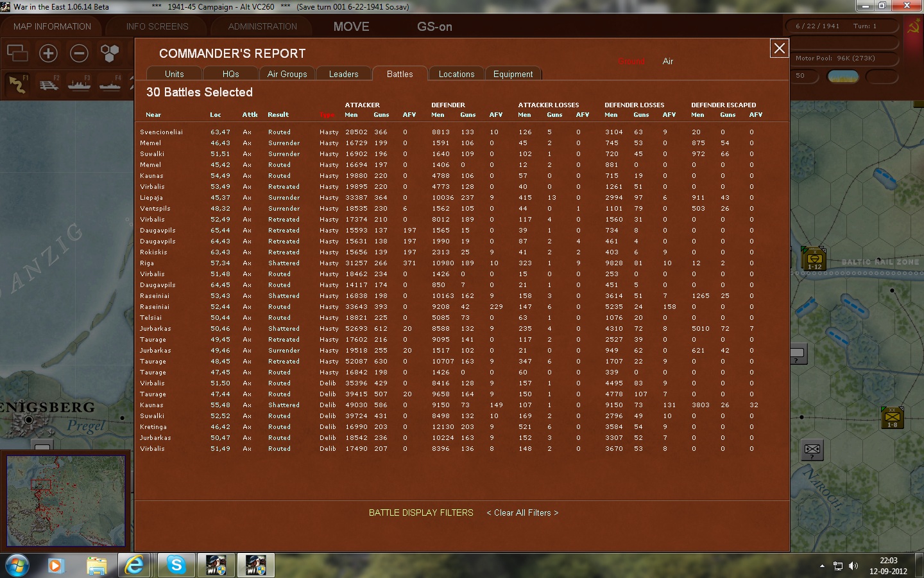This screenshot has width=924, height=578.
Task: Select the Riga battle entry
Action: [147, 263]
